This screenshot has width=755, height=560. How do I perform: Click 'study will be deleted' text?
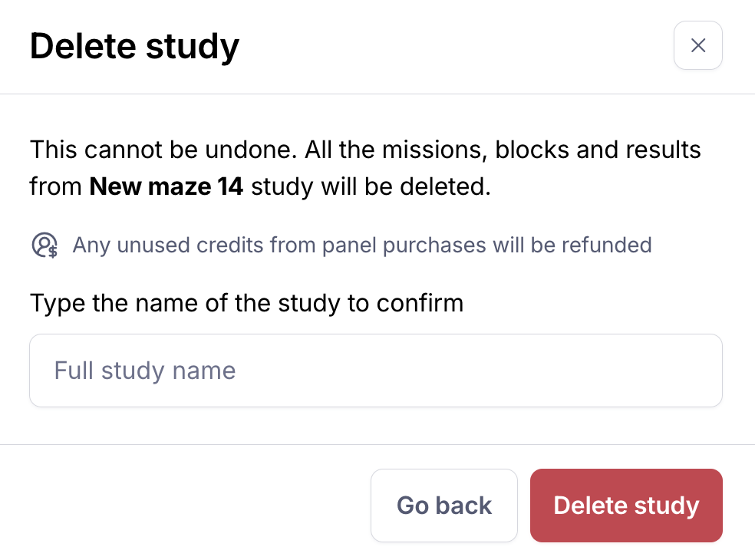click(x=371, y=186)
